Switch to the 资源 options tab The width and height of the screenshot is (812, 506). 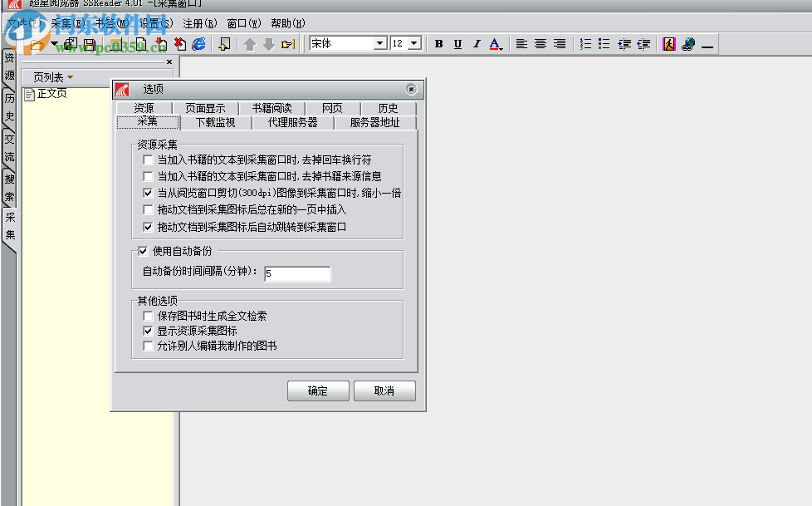(x=144, y=108)
